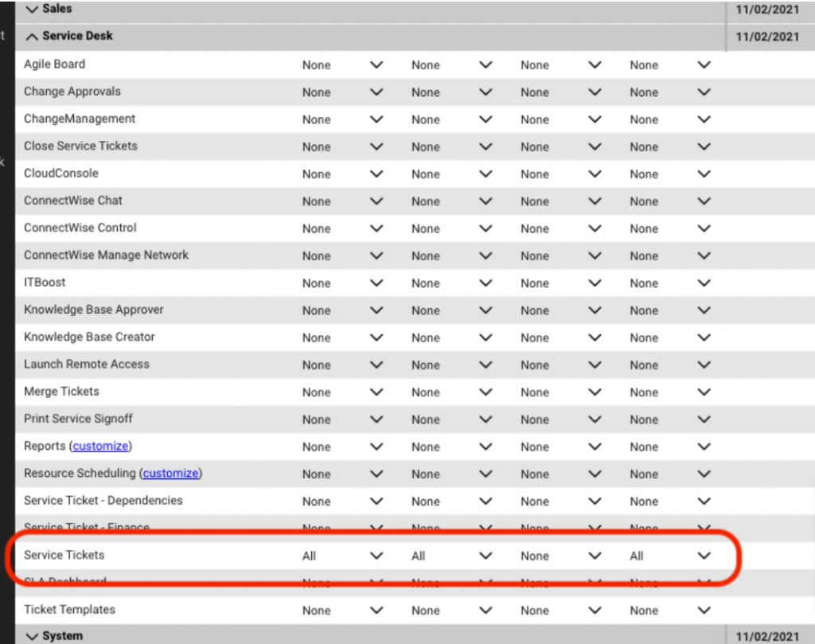Select the Merge Tickets row label
The width and height of the screenshot is (815, 644).
61,392
